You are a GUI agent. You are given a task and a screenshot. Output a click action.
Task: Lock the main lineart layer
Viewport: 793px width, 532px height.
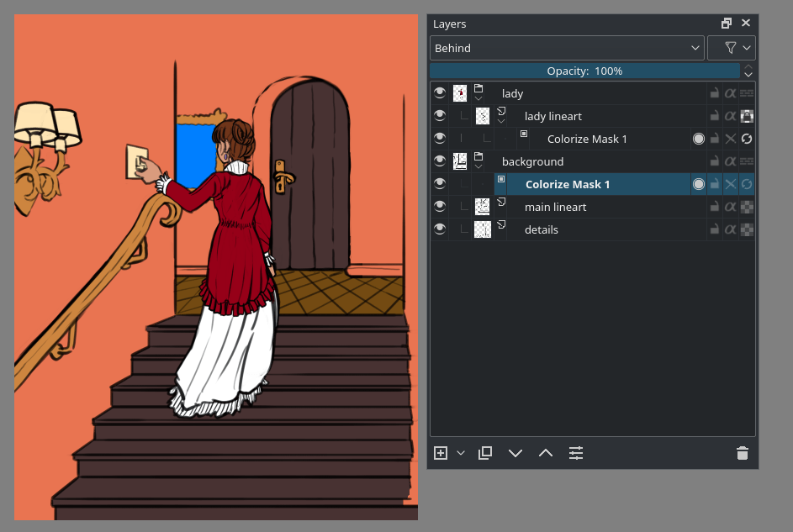pyautogui.click(x=714, y=207)
